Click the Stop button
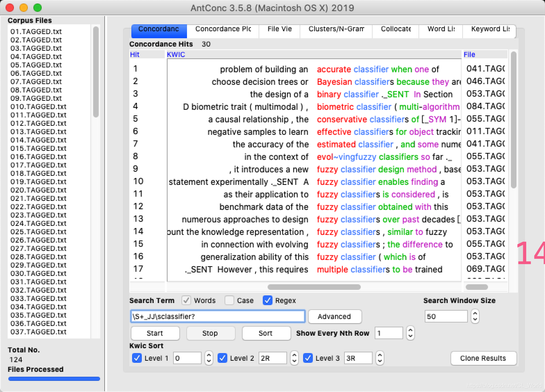545x392 pixels. click(211, 333)
